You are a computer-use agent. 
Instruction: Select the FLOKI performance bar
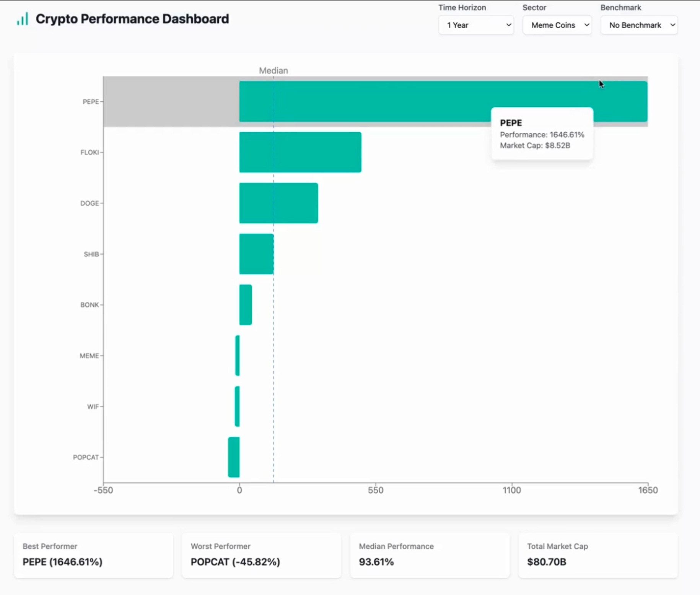(x=300, y=152)
